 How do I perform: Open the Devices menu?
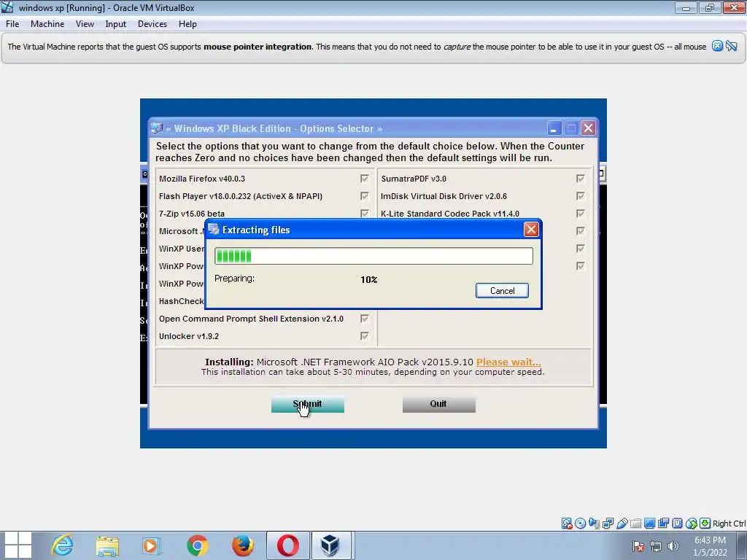tap(152, 24)
